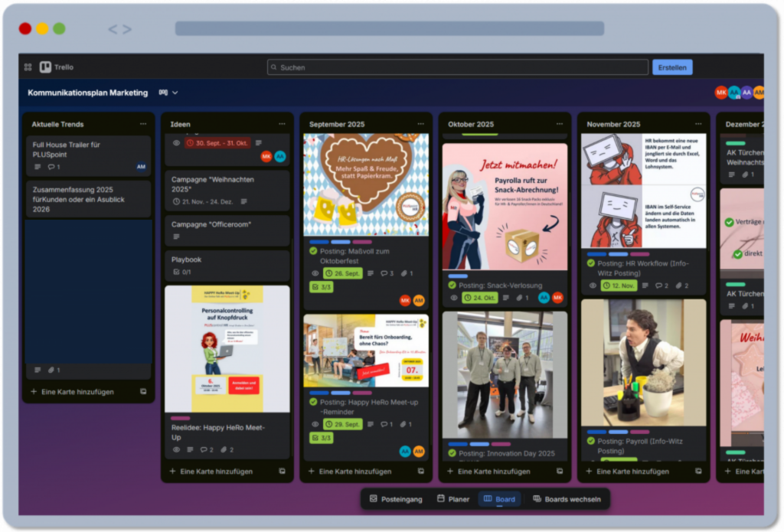Click the Suchen search field
The height and width of the screenshot is (532, 784).
coord(458,67)
